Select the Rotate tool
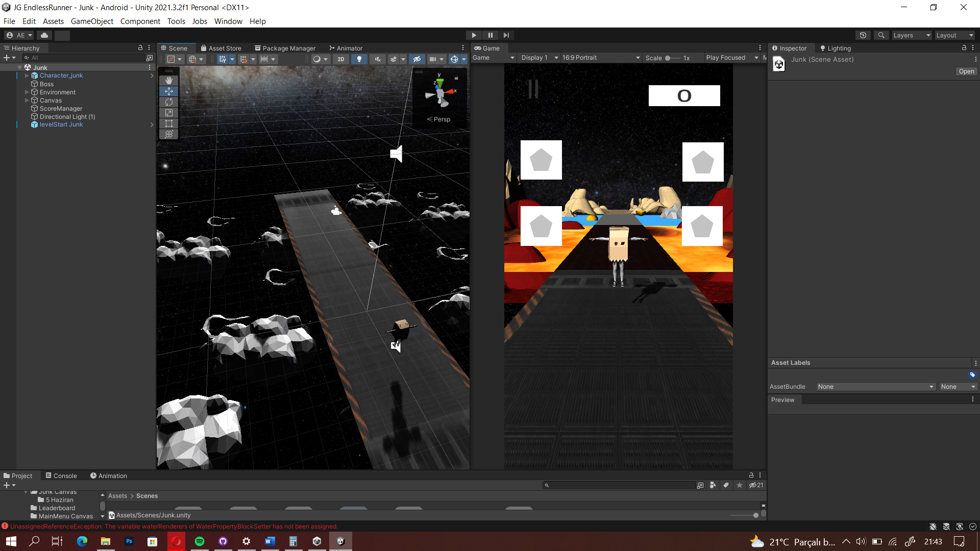980x551 pixels. (x=169, y=102)
